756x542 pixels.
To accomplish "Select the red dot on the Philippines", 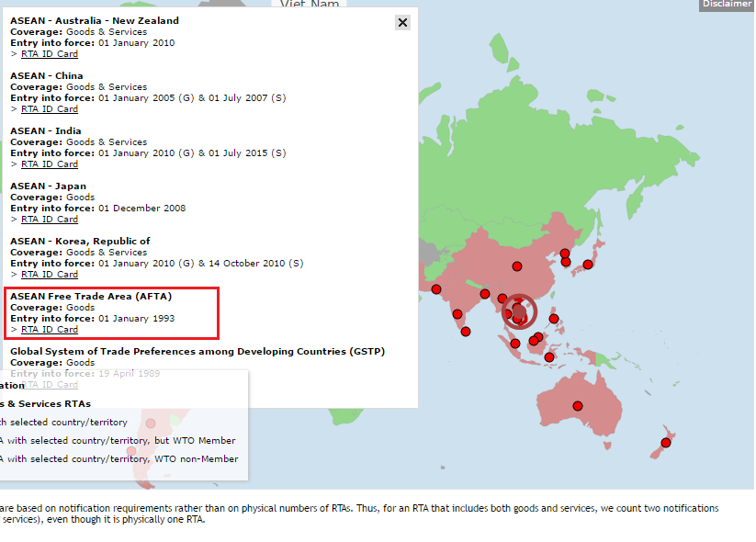I will [x=554, y=319].
